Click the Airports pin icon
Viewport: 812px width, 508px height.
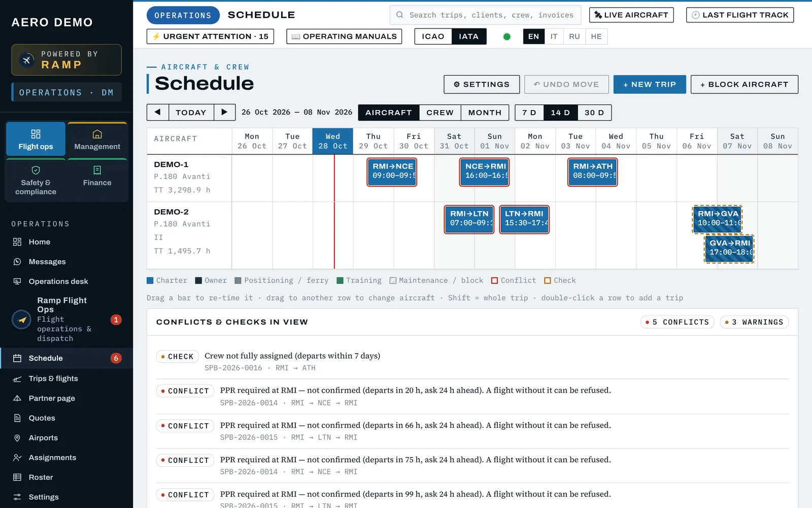pos(17,438)
